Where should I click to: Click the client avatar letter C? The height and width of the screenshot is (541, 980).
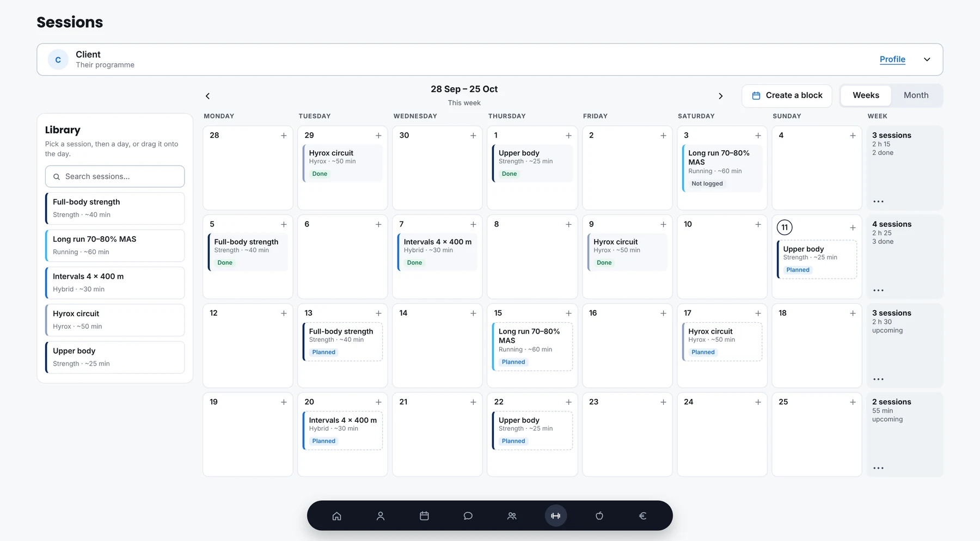click(x=58, y=60)
